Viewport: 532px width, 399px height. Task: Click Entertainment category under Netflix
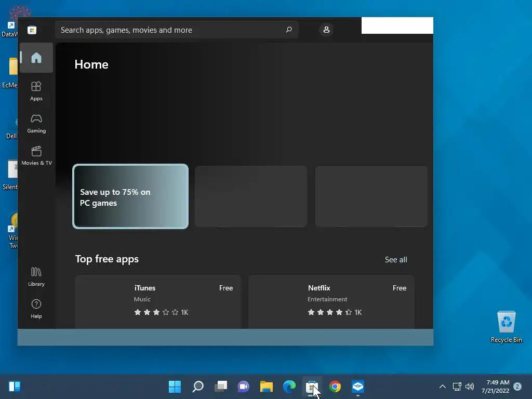[327, 299]
